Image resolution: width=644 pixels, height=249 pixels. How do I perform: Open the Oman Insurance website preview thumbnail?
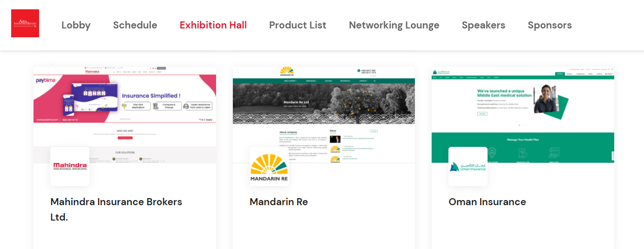[523, 115]
